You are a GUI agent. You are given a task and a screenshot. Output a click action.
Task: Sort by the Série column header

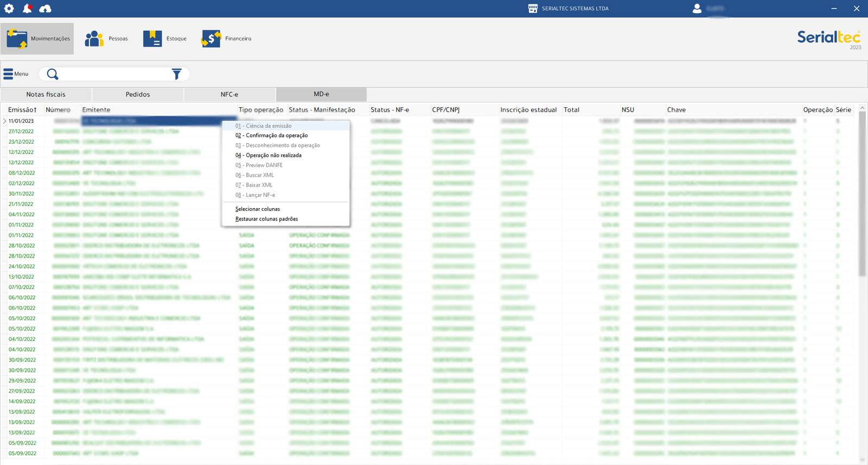point(844,109)
